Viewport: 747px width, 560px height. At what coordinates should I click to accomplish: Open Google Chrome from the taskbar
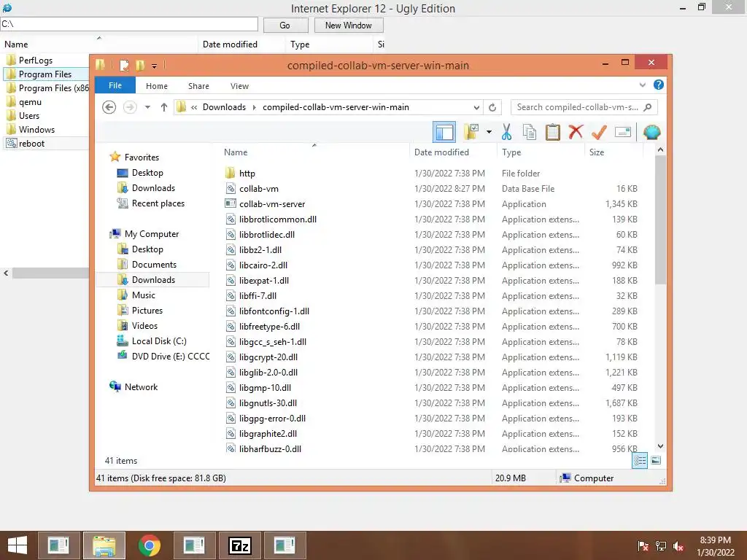click(149, 545)
